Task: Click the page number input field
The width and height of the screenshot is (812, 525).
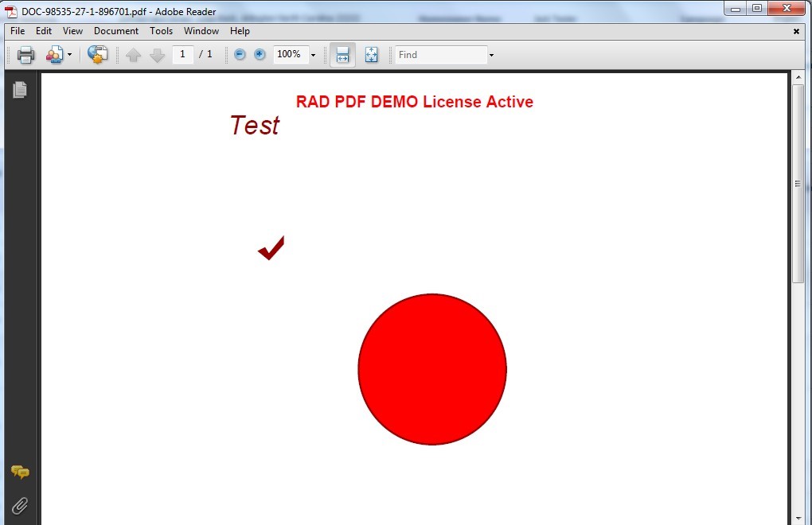Action: click(x=183, y=54)
